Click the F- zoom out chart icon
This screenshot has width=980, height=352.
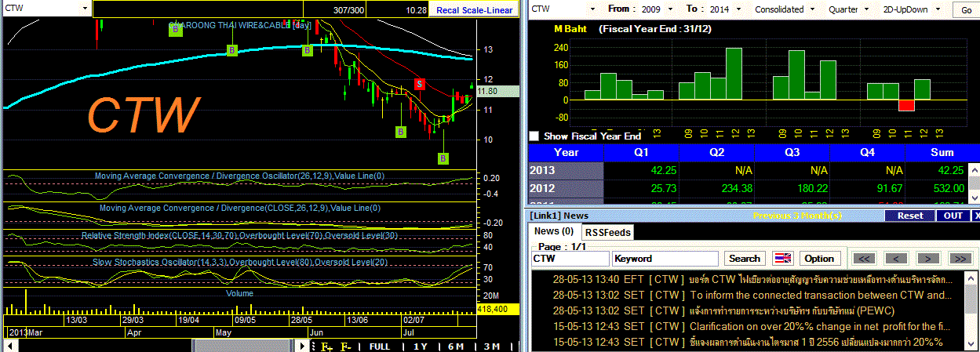click(x=345, y=346)
